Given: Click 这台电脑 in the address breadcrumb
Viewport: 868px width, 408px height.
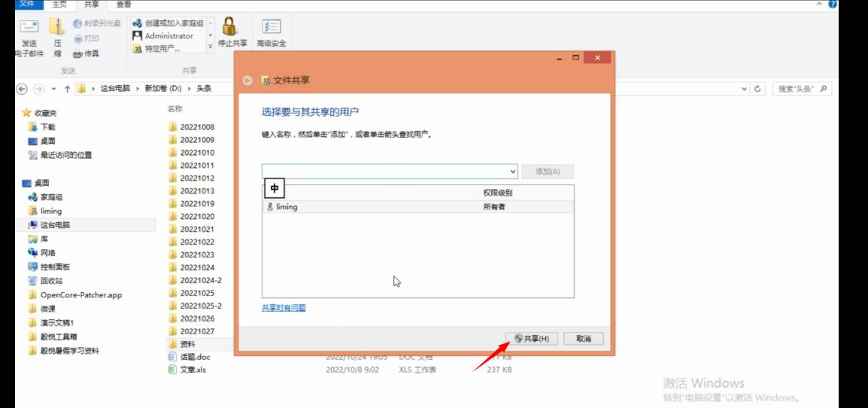Looking at the screenshot, I should coord(115,89).
